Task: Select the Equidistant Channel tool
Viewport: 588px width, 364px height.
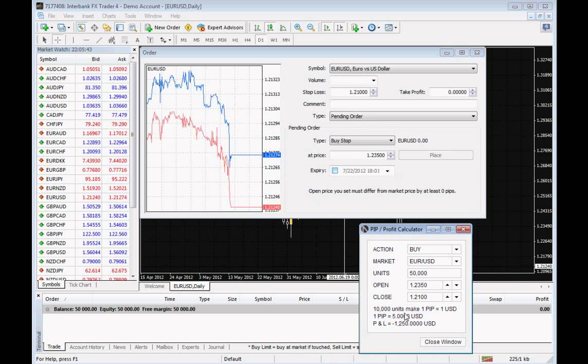Action: pos(112,40)
